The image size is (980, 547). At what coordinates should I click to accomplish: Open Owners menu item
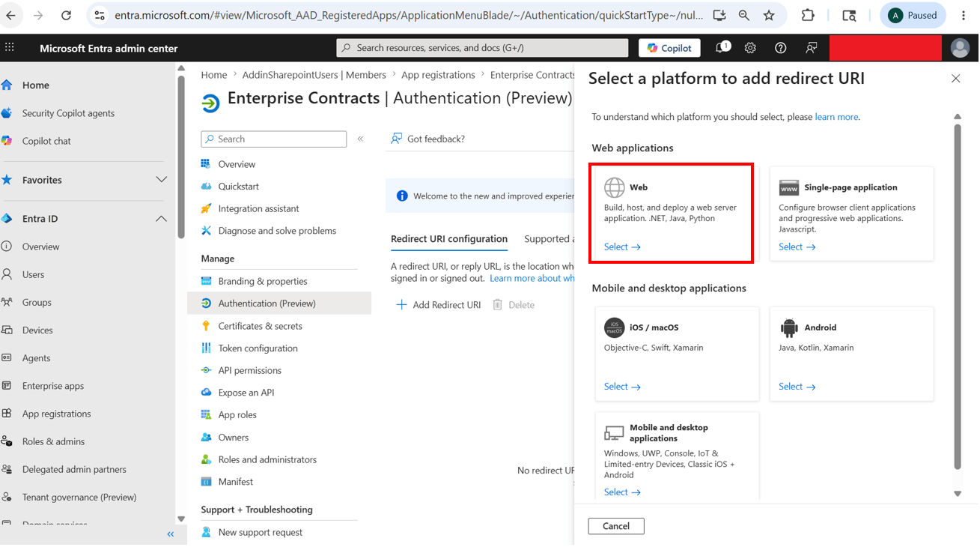point(234,438)
